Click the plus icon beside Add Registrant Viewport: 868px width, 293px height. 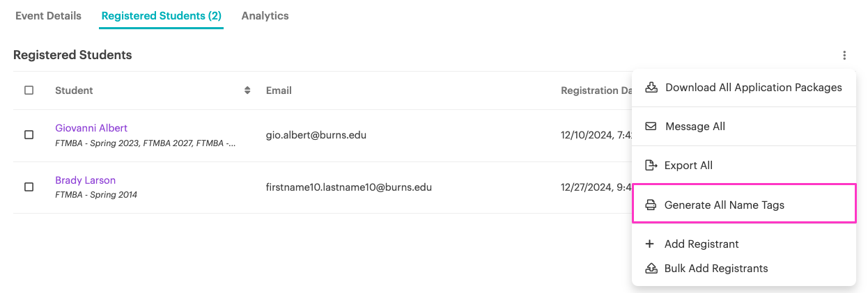[x=650, y=244]
